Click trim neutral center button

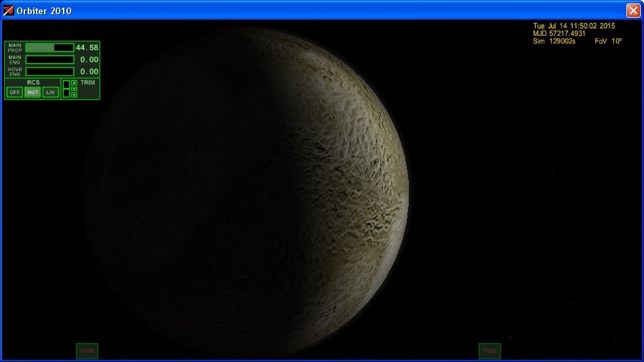[x=74, y=89]
